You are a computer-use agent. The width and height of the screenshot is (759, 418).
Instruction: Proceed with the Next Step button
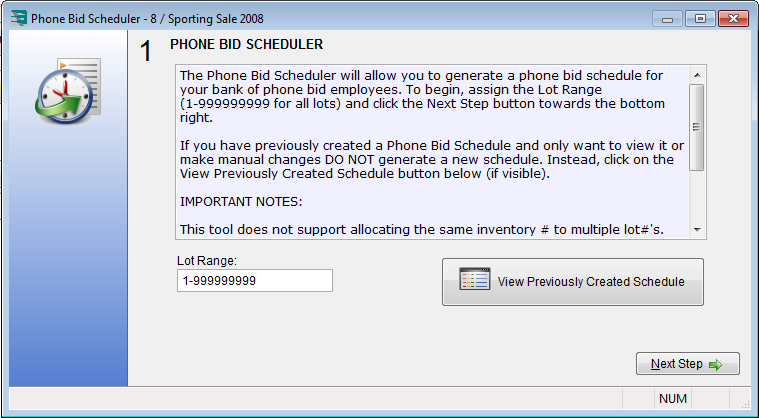(x=687, y=364)
